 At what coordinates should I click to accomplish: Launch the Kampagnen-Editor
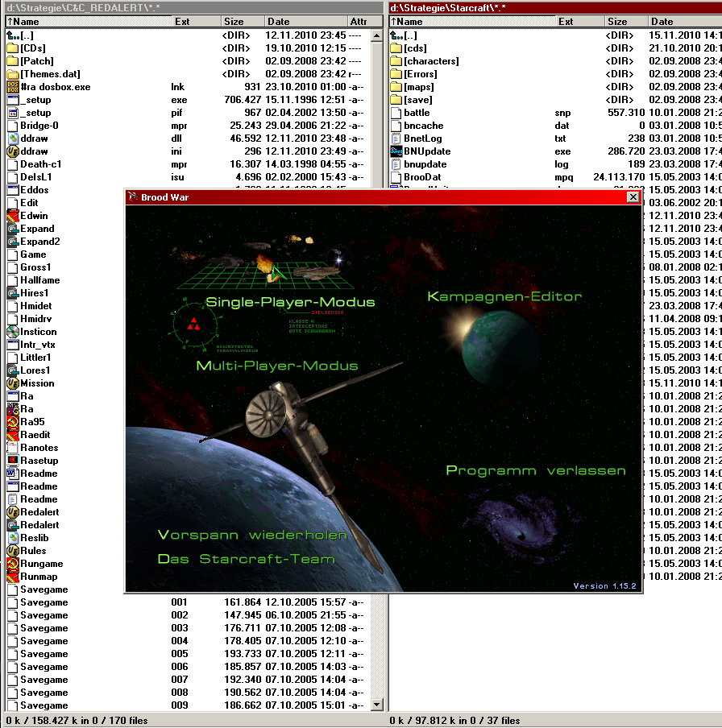pos(504,296)
